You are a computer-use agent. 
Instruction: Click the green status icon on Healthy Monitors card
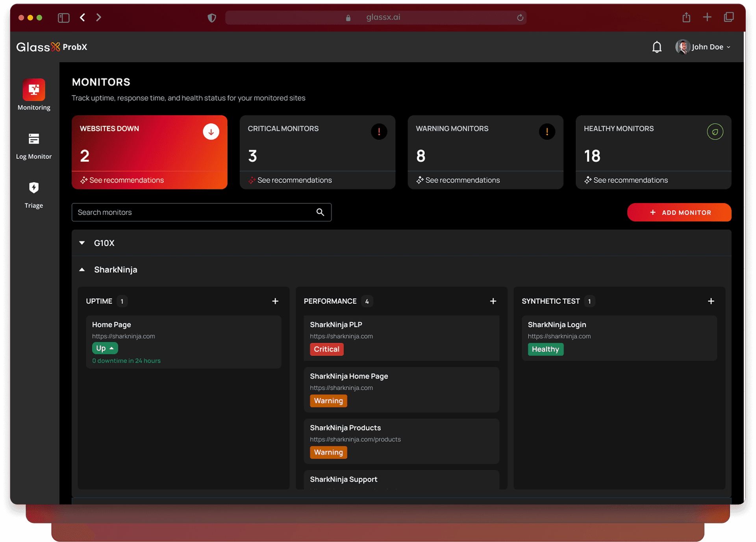coord(715,132)
